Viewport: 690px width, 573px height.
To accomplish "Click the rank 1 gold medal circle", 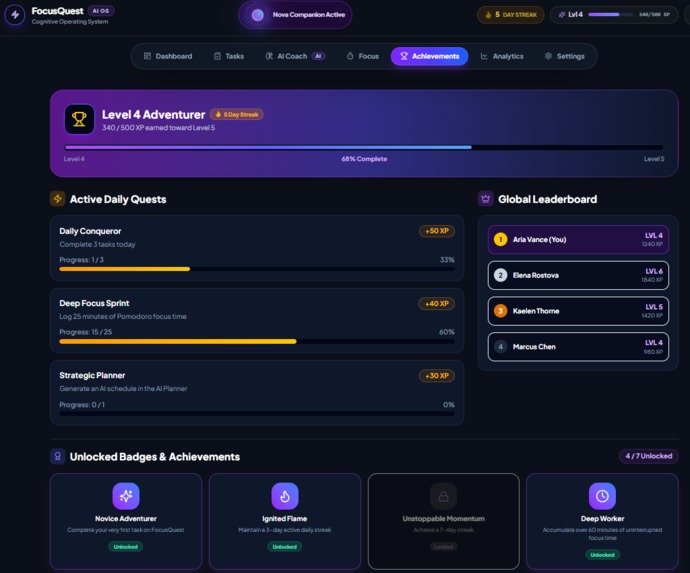I will [500, 239].
